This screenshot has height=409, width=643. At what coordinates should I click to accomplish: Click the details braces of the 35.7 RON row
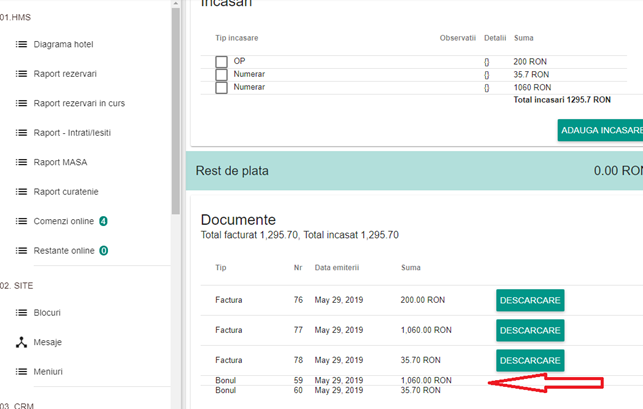tap(487, 75)
